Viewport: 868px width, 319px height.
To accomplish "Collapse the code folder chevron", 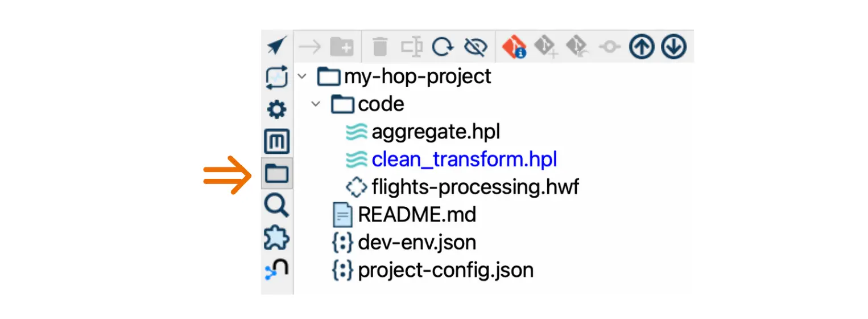I will pyautogui.click(x=316, y=104).
